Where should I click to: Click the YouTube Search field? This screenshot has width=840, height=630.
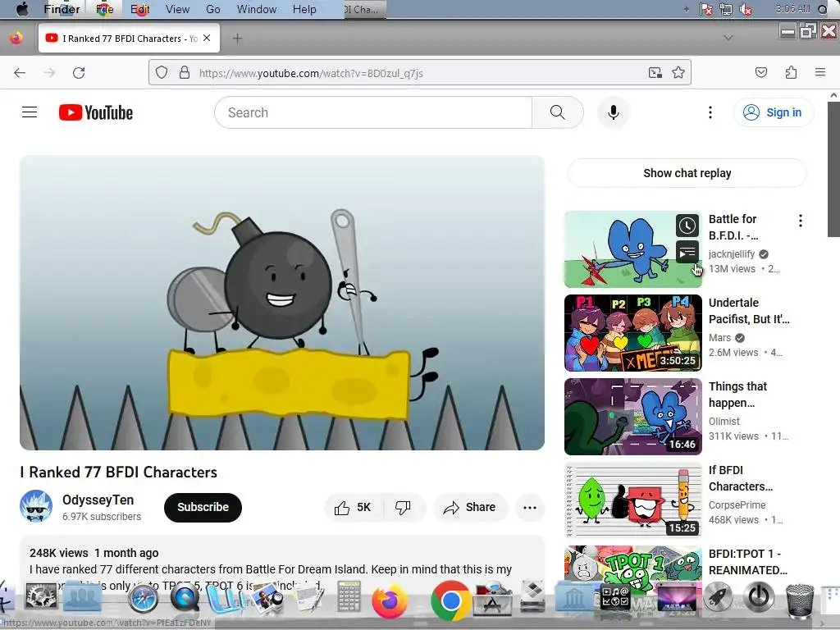click(373, 112)
